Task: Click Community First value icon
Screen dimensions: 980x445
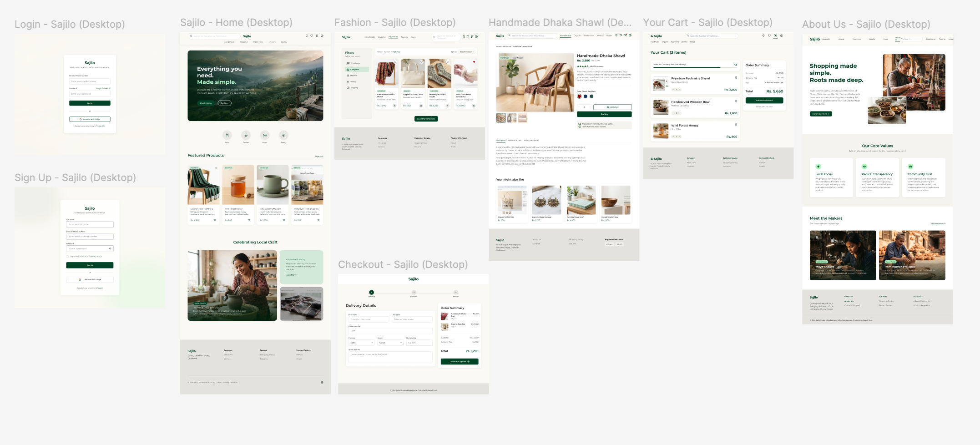Action: tap(910, 167)
